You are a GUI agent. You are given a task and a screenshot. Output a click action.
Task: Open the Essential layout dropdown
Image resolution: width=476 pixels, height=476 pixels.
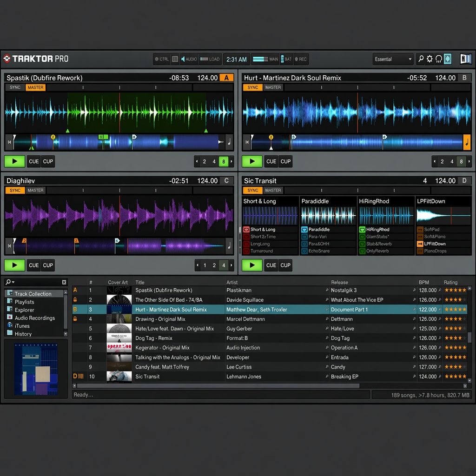(x=393, y=59)
